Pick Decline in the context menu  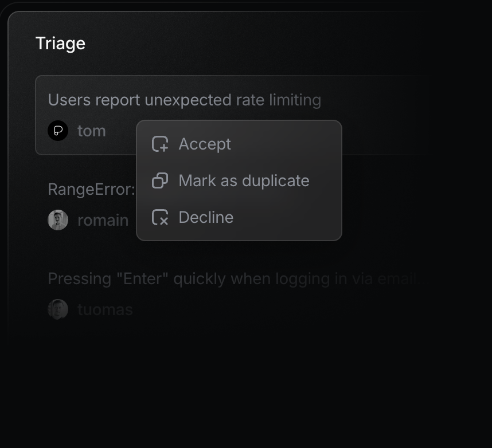point(206,217)
